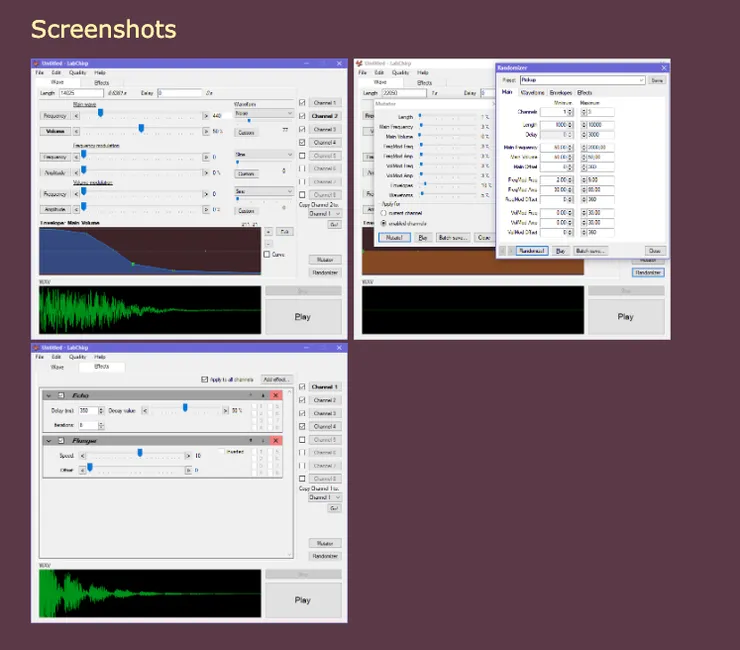Collapse the Echo effect panel chevron
This screenshot has width=740, height=650.
point(49,396)
